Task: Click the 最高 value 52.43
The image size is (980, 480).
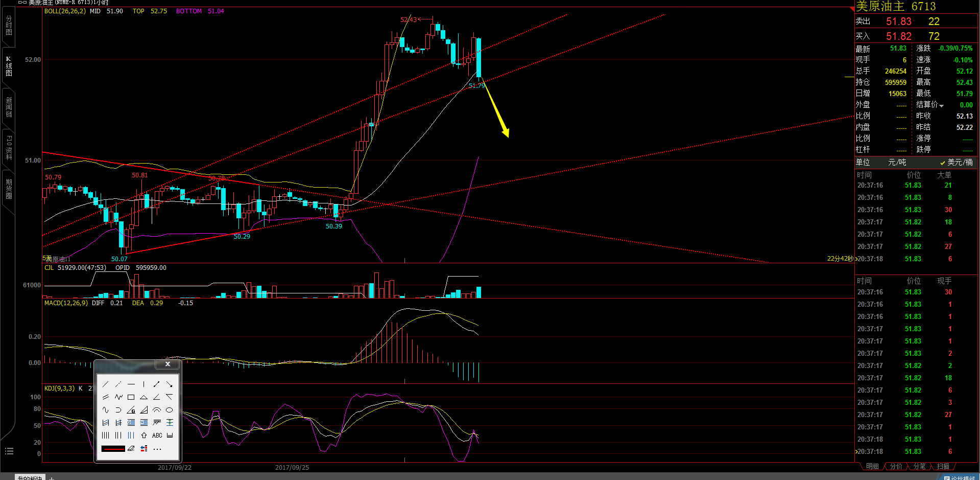Action: click(965, 82)
